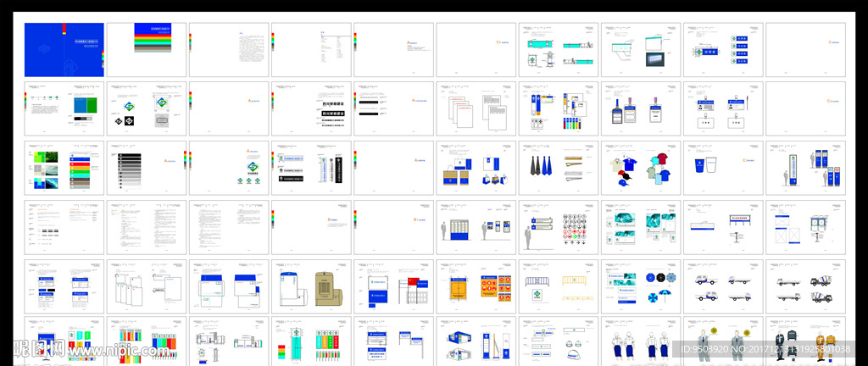Select the color palette page with landscape photos
The image size is (868, 366).
coord(64,168)
